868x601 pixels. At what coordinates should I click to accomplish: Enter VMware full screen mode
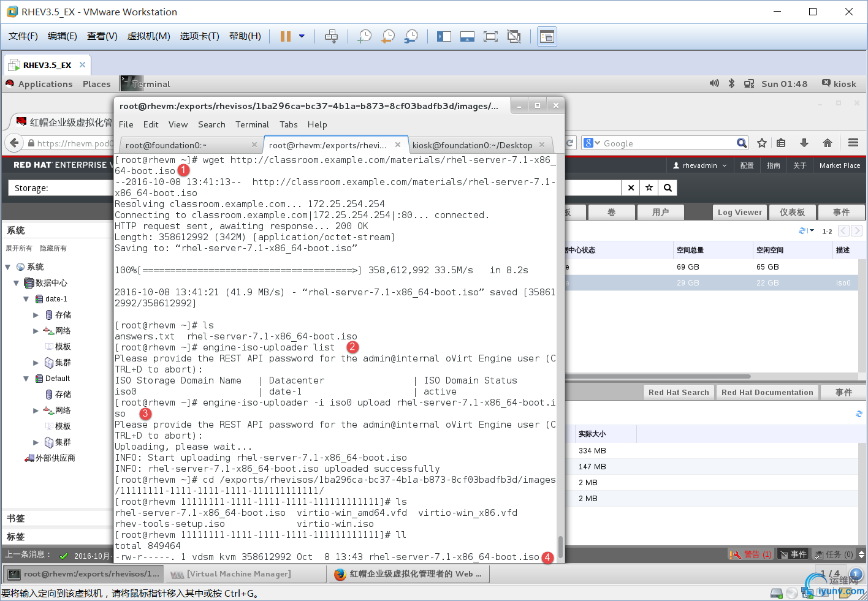tap(490, 37)
